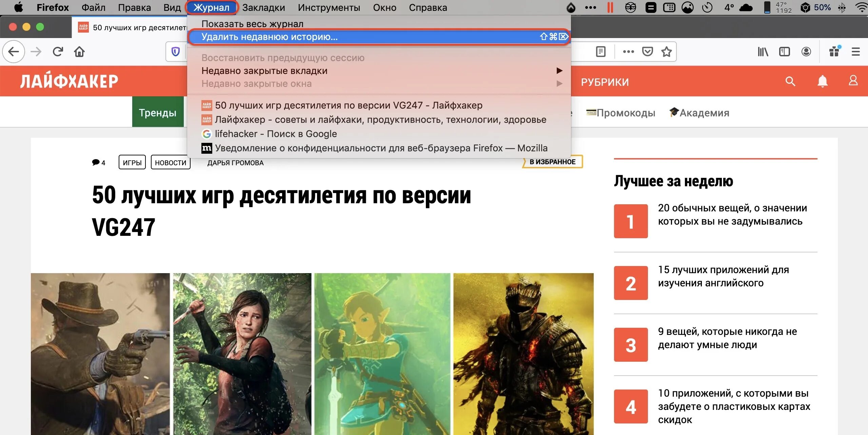This screenshot has height=435, width=868.
Task: Open the Library bookshelf icon
Action: click(763, 52)
